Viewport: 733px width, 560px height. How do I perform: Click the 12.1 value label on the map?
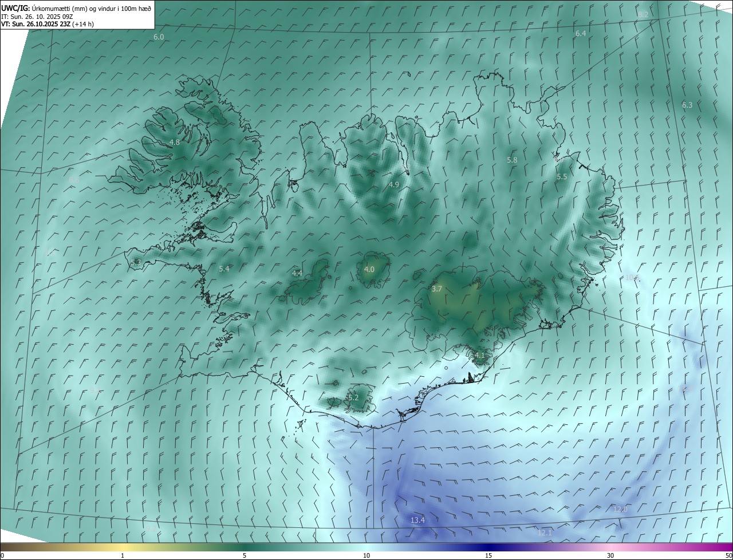point(545,533)
